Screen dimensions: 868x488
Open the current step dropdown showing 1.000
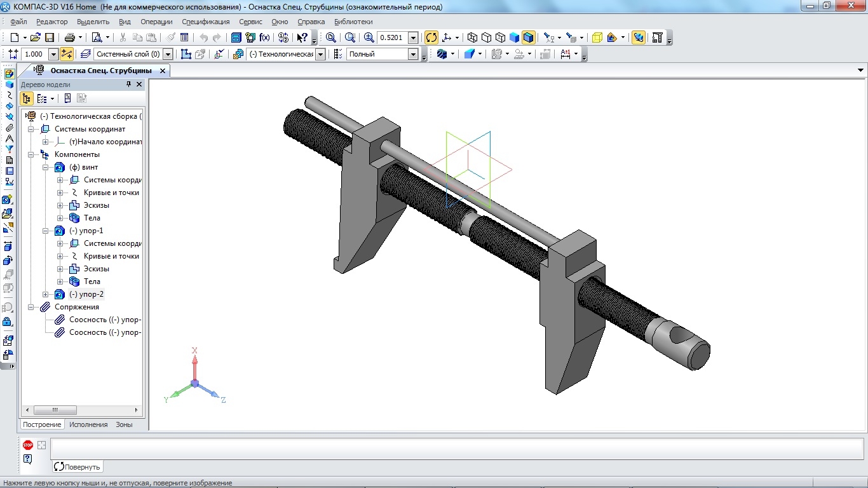pyautogui.click(x=53, y=54)
